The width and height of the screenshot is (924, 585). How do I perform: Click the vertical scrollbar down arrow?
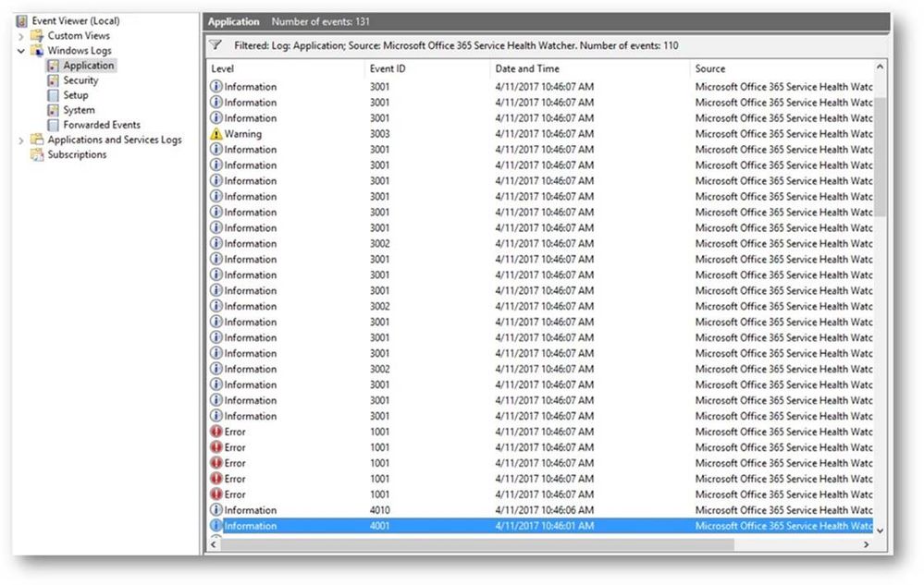click(x=880, y=530)
